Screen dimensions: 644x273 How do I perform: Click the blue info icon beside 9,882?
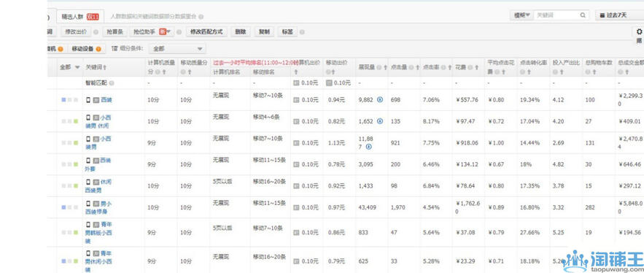point(380,99)
